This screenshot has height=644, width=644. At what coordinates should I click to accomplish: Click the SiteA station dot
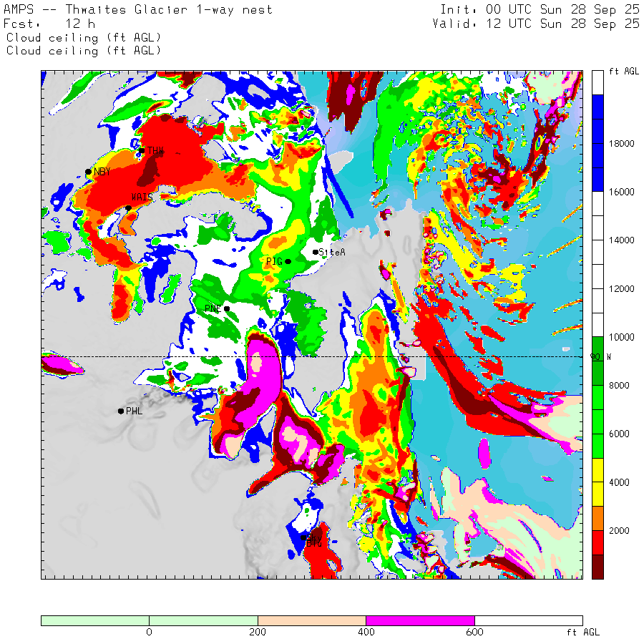[x=315, y=252]
